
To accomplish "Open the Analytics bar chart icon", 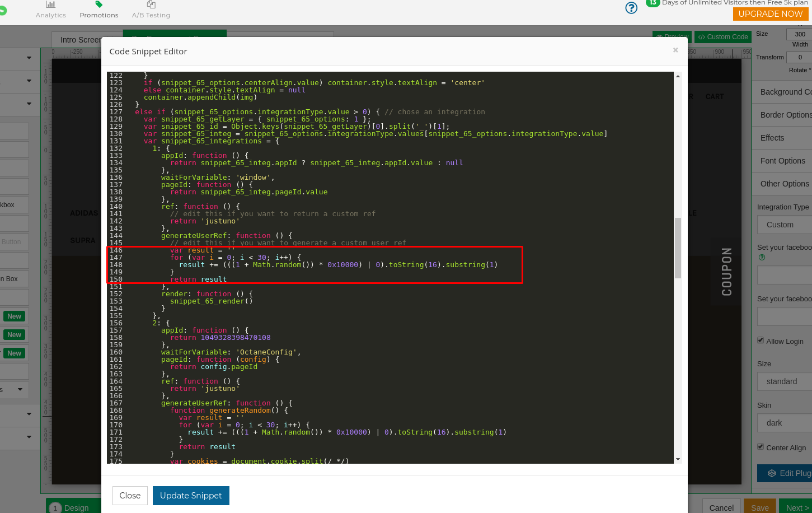I will point(50,4).
